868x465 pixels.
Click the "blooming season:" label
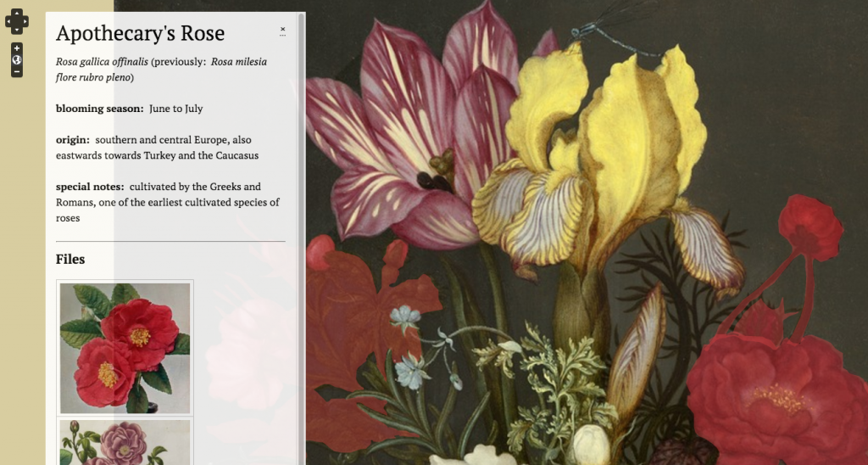[x=100, y=109]
